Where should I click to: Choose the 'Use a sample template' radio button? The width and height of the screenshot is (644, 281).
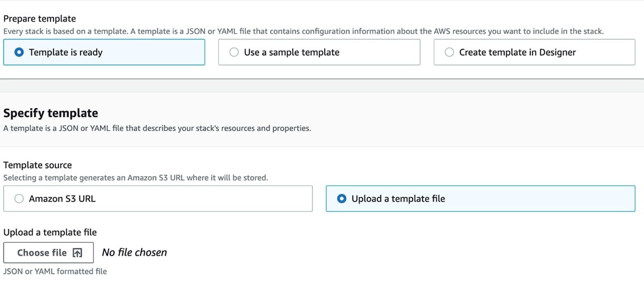point(234,52)
